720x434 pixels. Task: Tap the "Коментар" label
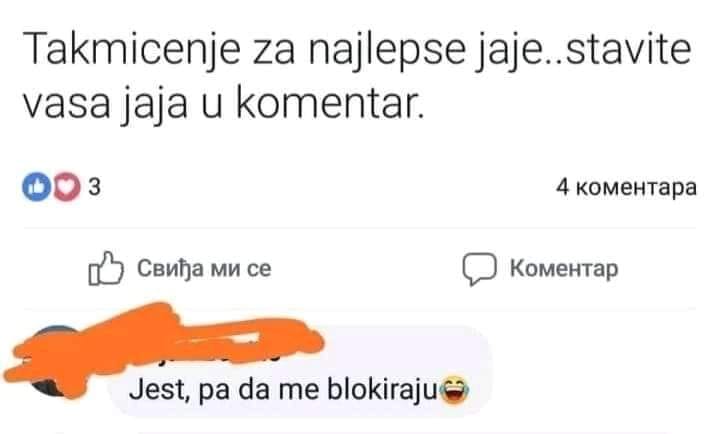(x=564, y=268)
